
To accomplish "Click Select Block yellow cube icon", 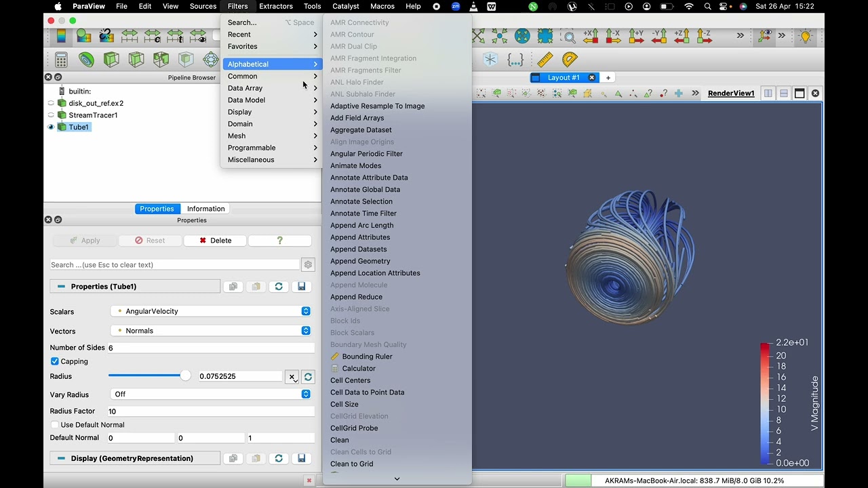I will [587, 93].
